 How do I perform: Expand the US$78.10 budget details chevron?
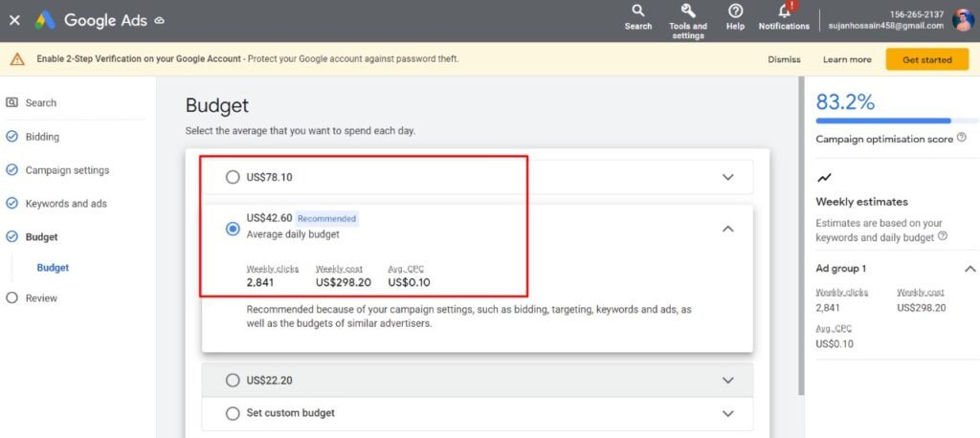(x=727, y=177)
